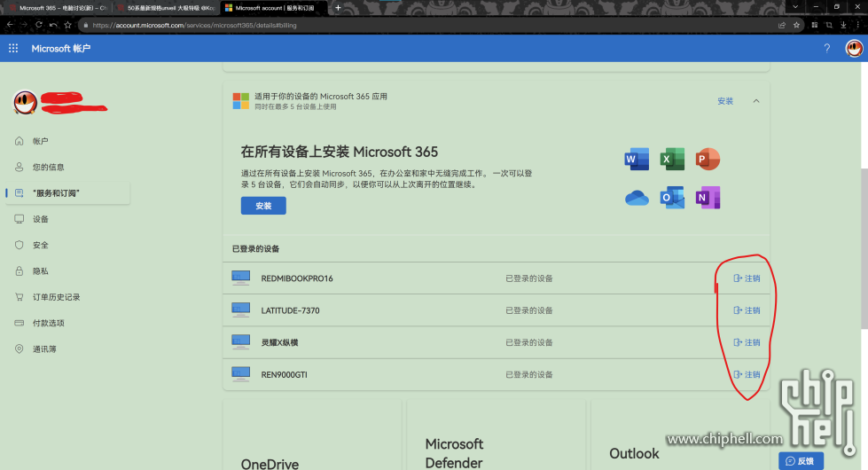Sign out 灵耀X纵横 via 注销
This screenshot has width=868, height=470.
[747, 342]
